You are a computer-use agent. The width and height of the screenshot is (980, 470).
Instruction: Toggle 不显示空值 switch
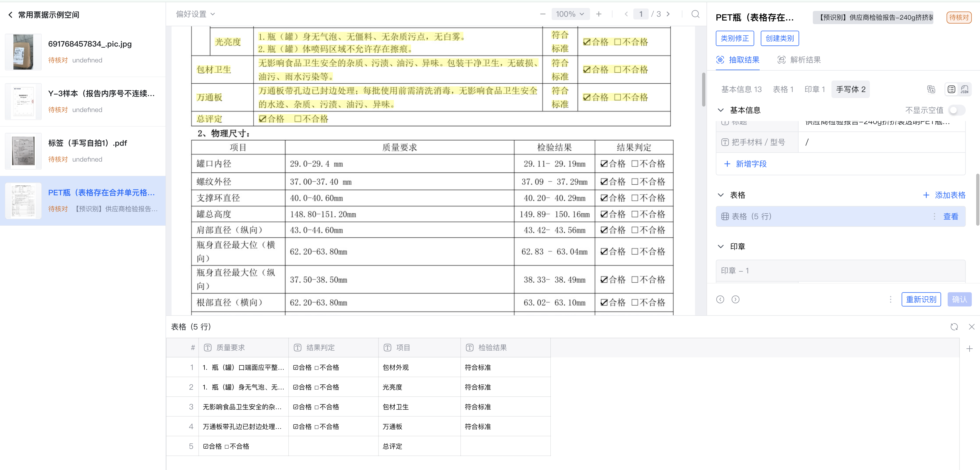click(956, 110)
